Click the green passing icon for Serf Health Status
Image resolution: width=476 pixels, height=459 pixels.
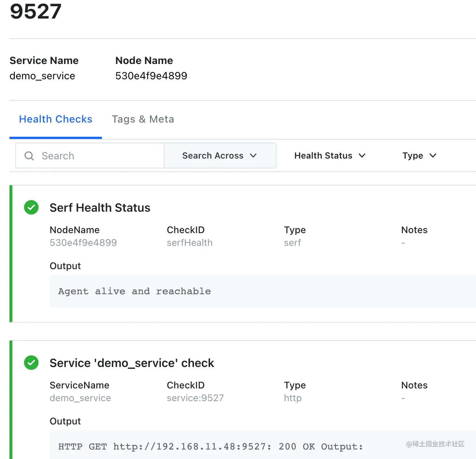(x=31, y=207)
